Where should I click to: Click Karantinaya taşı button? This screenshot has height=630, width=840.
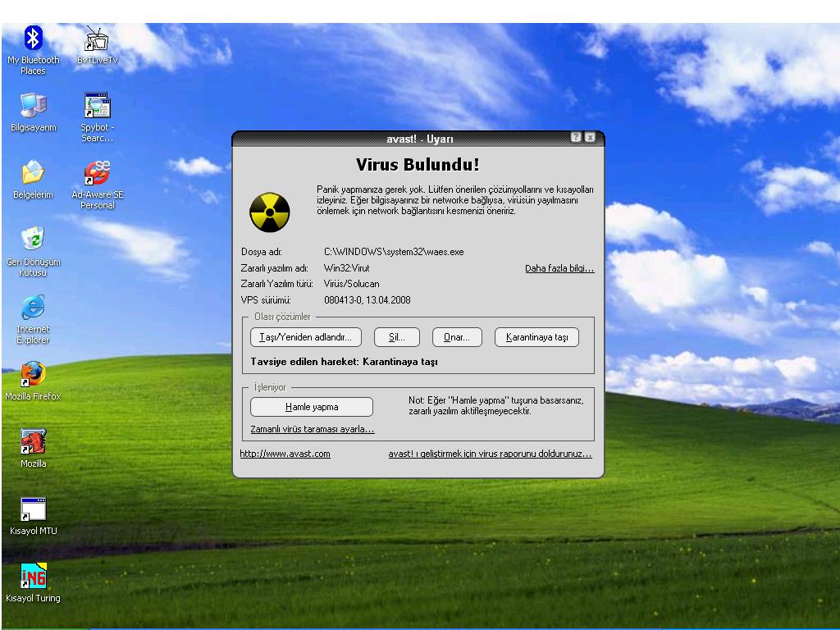tap(536, 337)
